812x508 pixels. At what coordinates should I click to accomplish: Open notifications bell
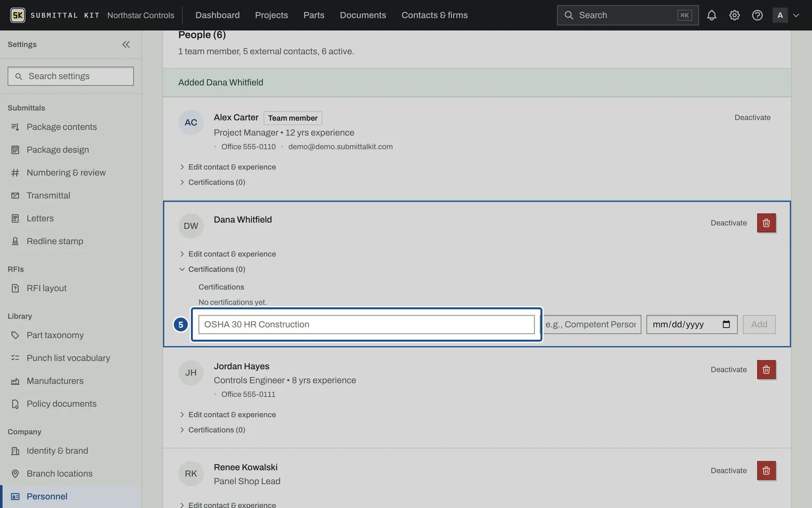tap(712, 15)
